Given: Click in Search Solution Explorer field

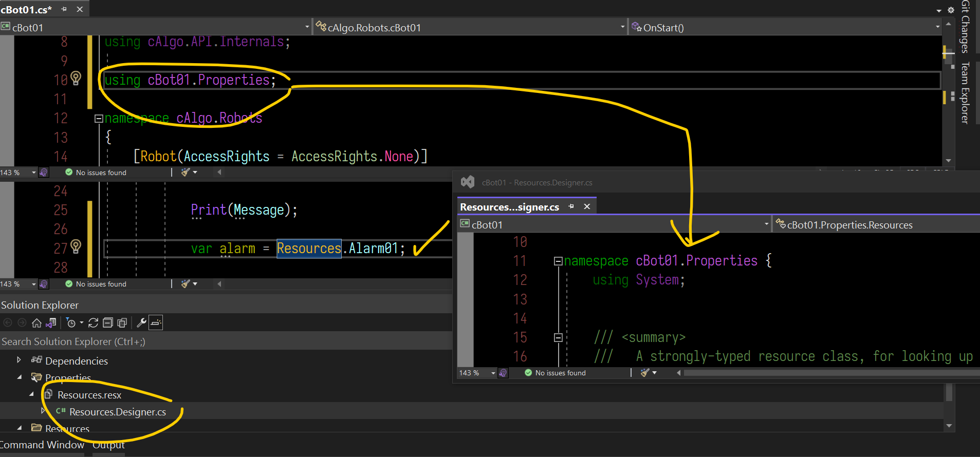Looking at the screenshot, I should (x=226, y=341).
